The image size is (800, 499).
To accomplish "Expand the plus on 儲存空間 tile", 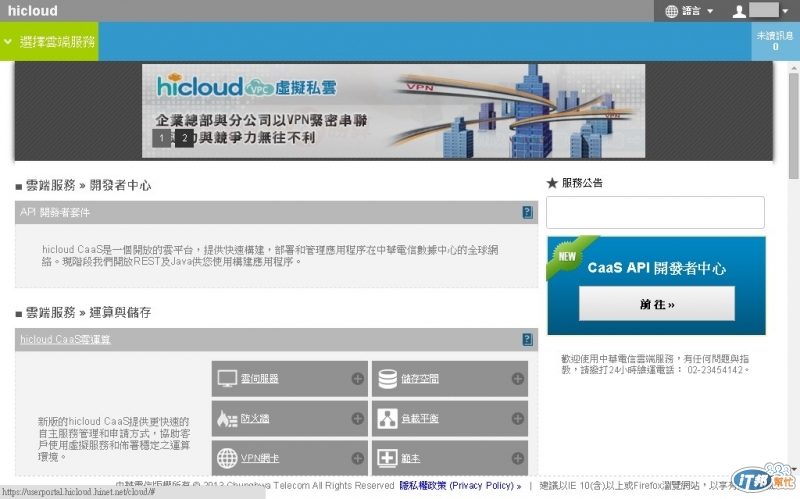I will (x=518, y=379).
